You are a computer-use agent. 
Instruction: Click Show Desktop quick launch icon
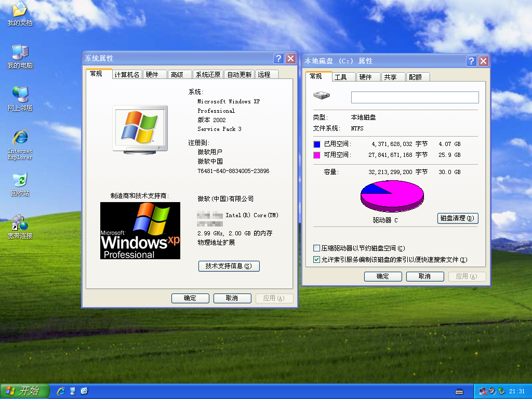point(73,391)
